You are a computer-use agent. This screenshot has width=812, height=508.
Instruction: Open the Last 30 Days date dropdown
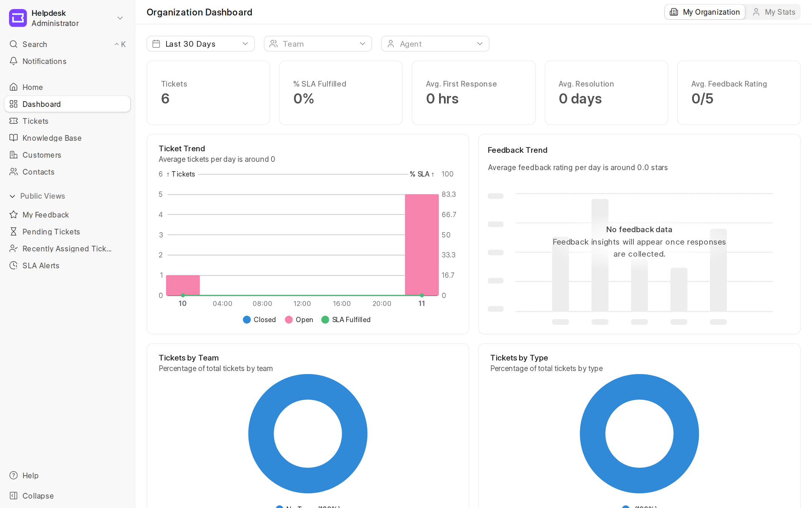(x=201, y=44)
